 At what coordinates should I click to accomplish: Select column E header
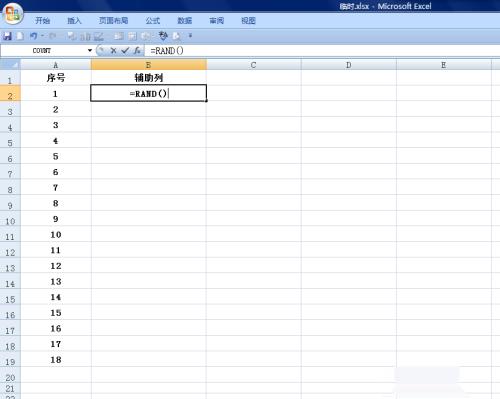coord(444,65)
